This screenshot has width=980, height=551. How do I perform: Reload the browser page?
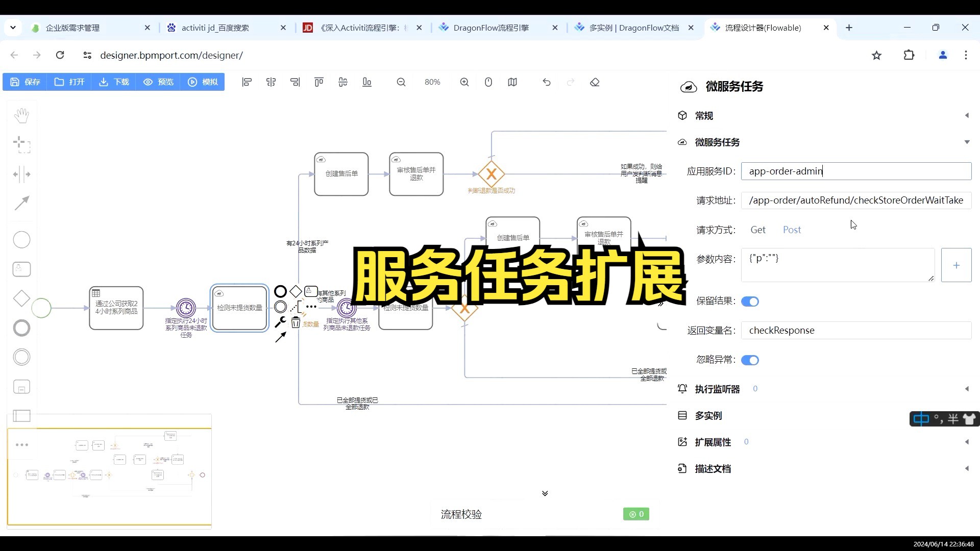point(60,55)
